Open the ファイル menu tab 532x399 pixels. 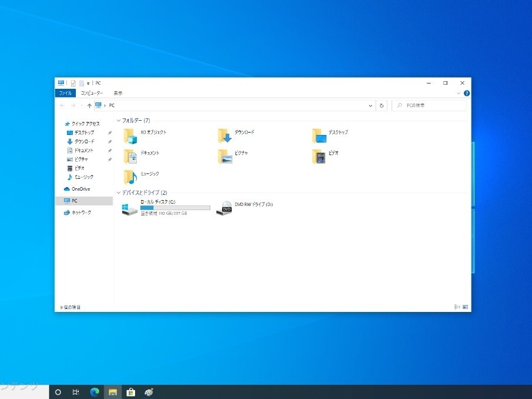[65, 93]
